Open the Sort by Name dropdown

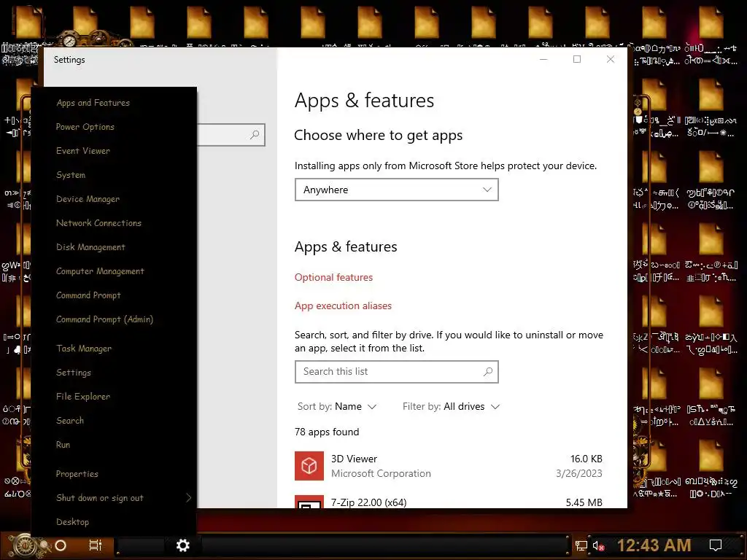click(x=337, y=406)
